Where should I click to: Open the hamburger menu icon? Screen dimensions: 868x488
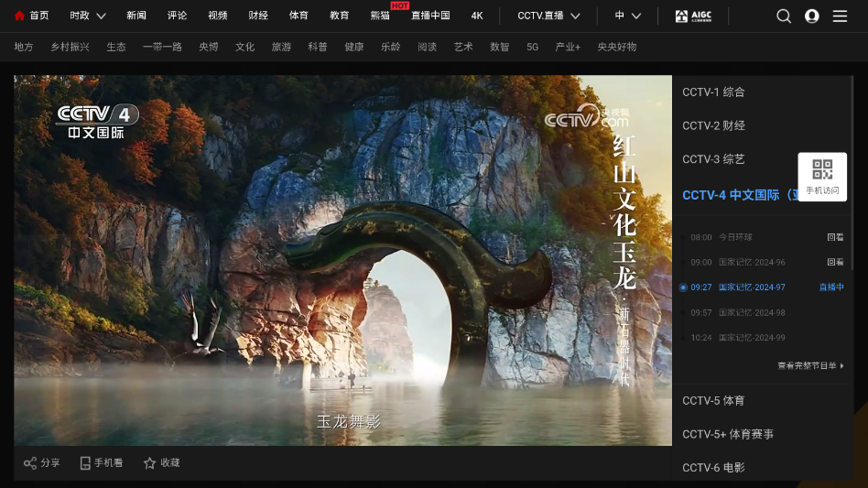[840, 16]
